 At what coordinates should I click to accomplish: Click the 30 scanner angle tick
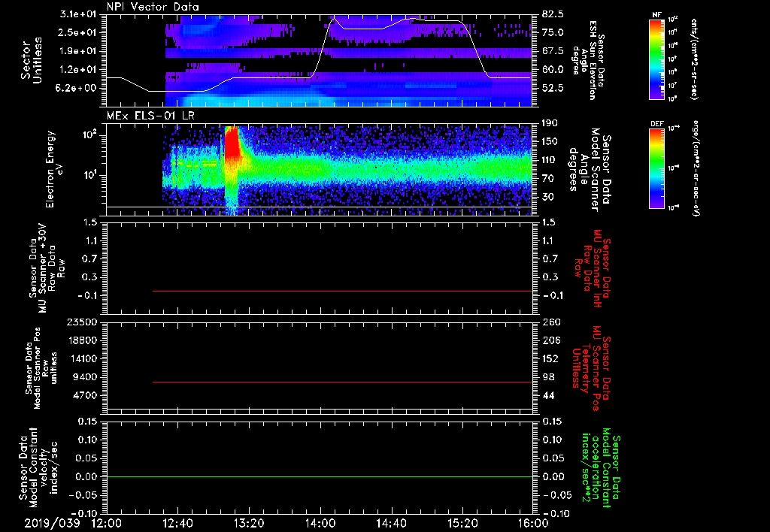pyautogui.click(x=547, y=197)
